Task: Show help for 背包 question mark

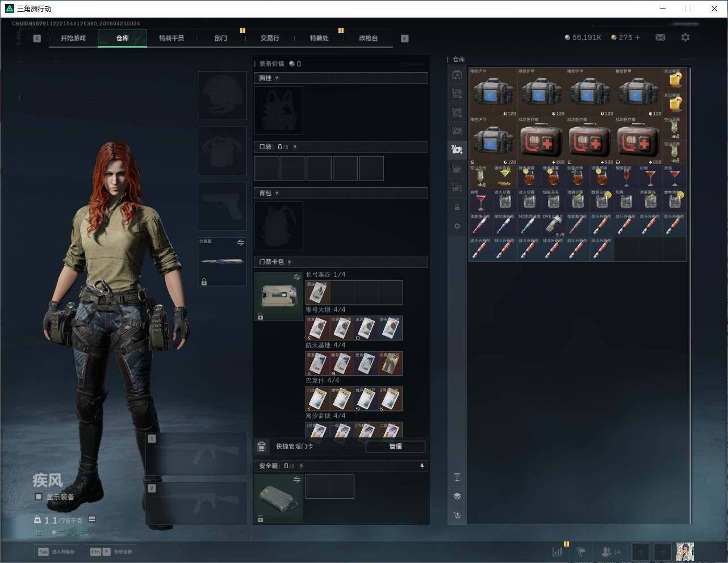Action: [x=277, y=194]
